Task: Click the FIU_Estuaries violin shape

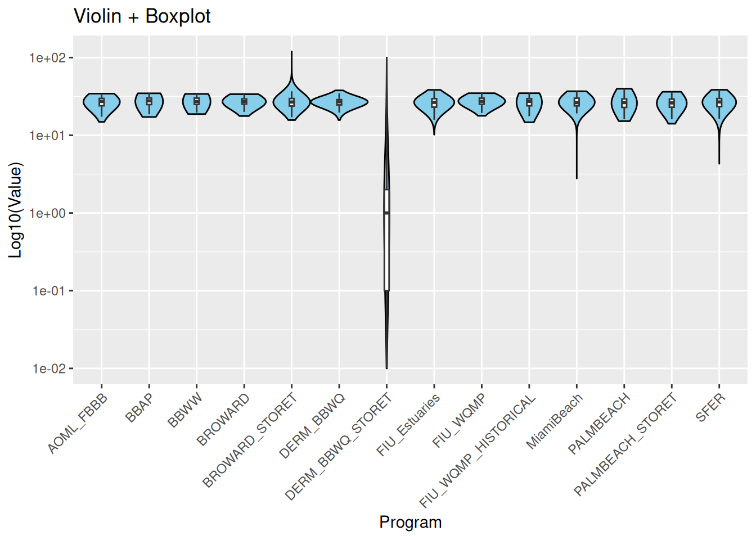Action: 425,103
